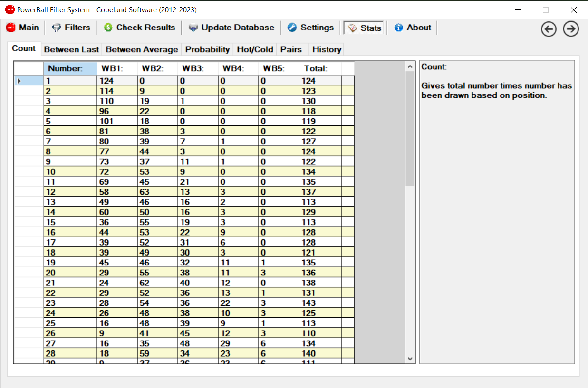The image size is (588, 388).
Task: Open Filters via the funnel icon
Action: [57, 28]
